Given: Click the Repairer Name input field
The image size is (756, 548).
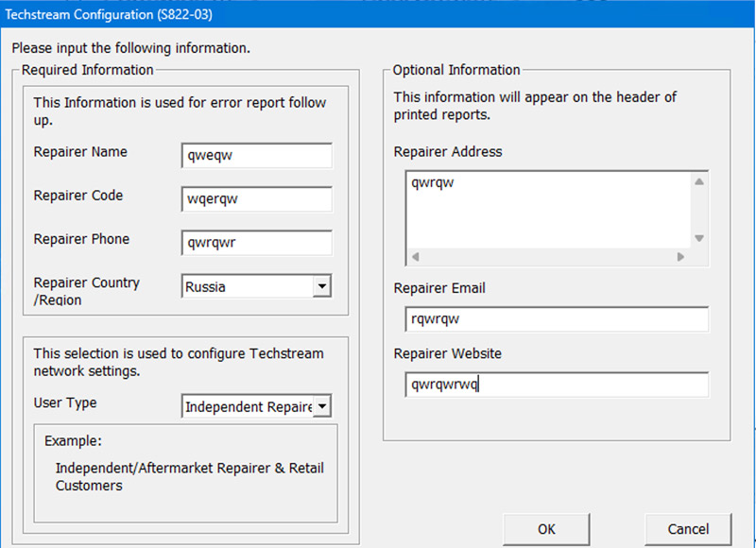Looking at the screenshot, I should [256, 156].
